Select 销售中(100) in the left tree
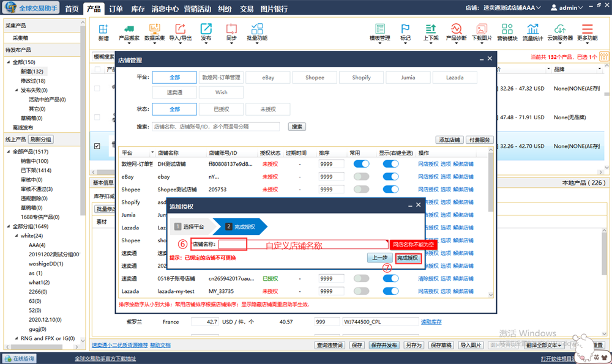The image size is (612, 364). click(x=34, y=161)
